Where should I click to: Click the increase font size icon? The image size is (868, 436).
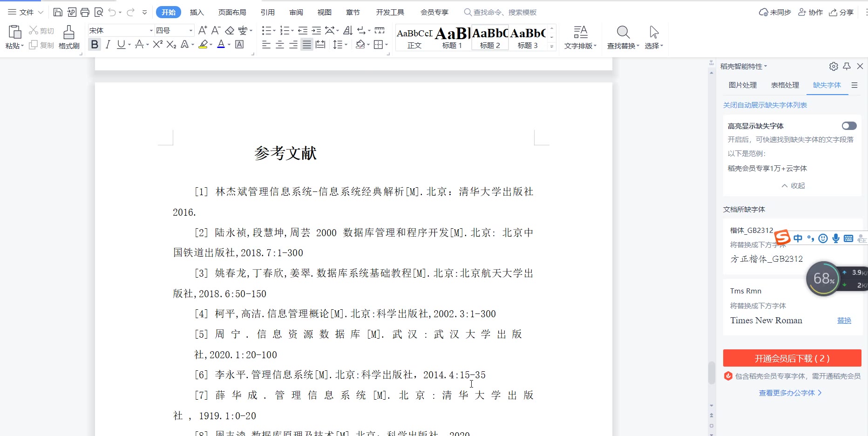pos(202,31)
